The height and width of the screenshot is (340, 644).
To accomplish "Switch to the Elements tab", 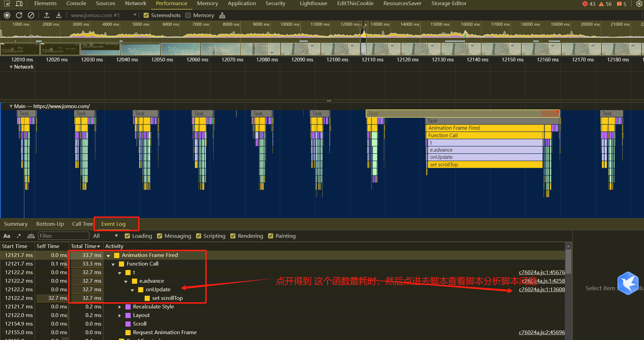I will [x=46, y=3].
